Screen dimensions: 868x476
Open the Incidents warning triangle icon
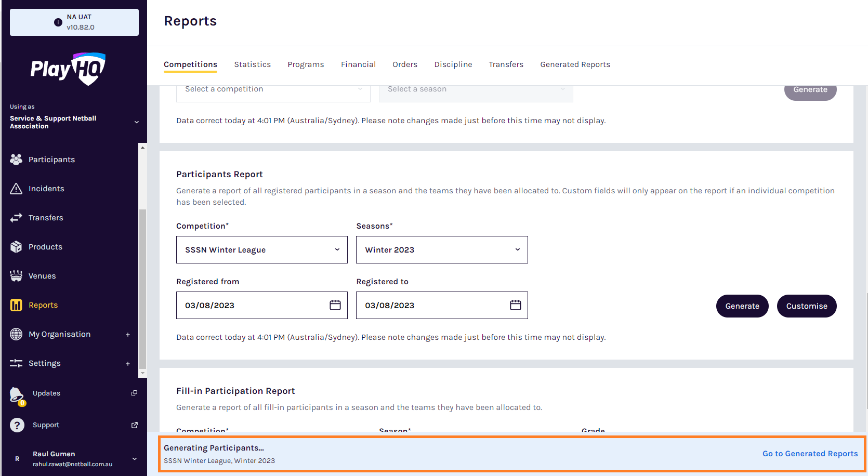coord(16,189)
